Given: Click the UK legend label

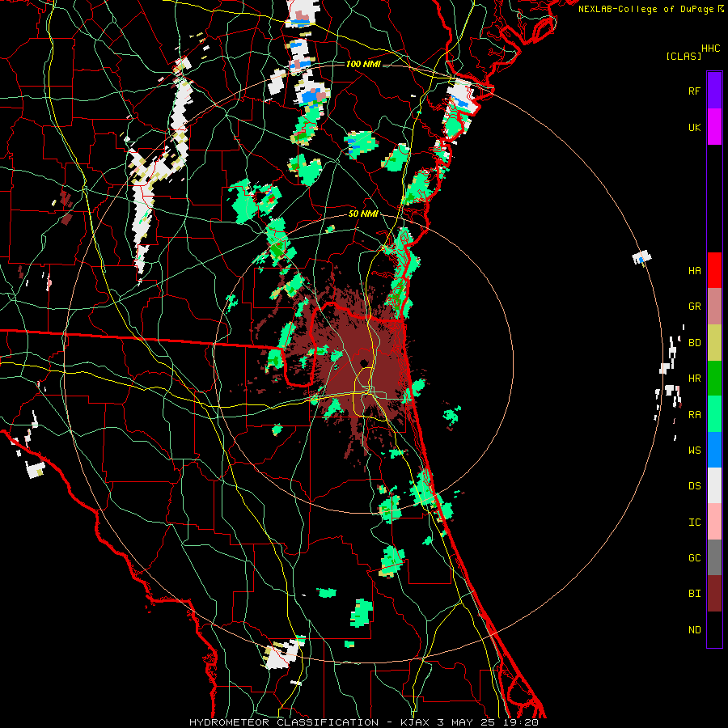Looking at the screenshot, I should coord(694,127).
